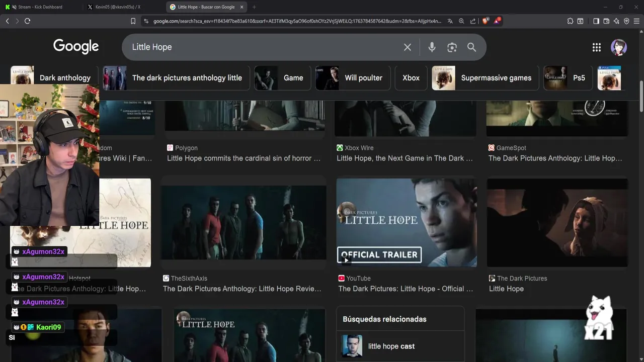This screenshot has height=362, width=644.
Task: Click the xAgumon32x username in top chat message
Action: (43, 252)
